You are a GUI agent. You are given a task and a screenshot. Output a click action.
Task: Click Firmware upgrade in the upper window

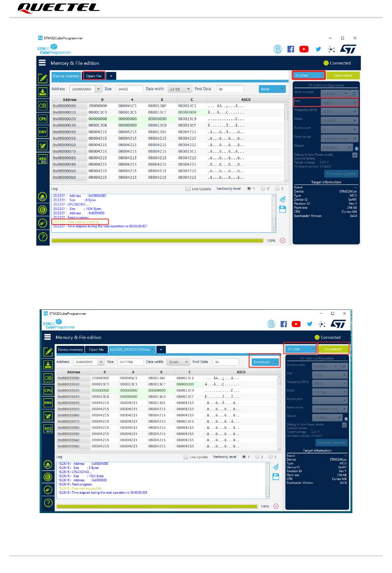coord(341,174)
